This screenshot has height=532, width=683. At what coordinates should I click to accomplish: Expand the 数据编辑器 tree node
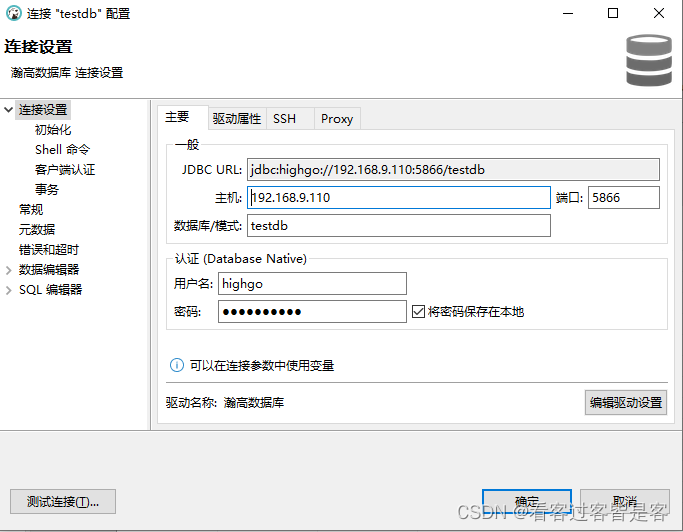8,270
